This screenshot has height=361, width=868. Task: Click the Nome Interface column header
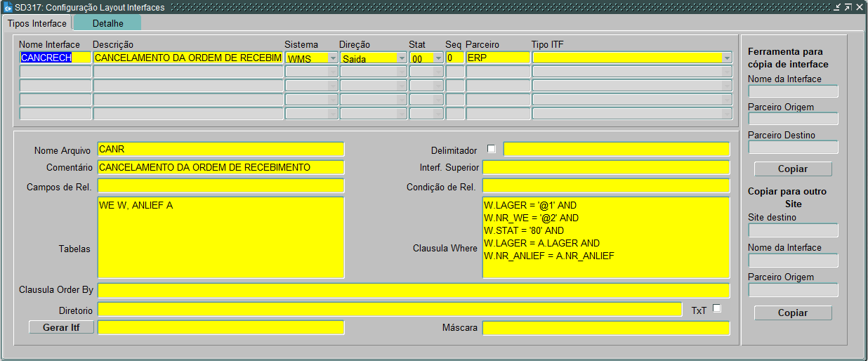49,45
